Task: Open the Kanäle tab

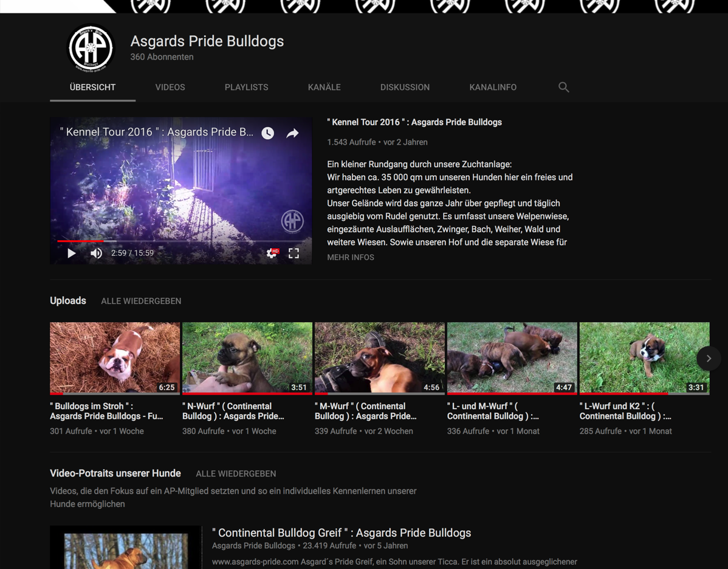Action: coord(324,87)
